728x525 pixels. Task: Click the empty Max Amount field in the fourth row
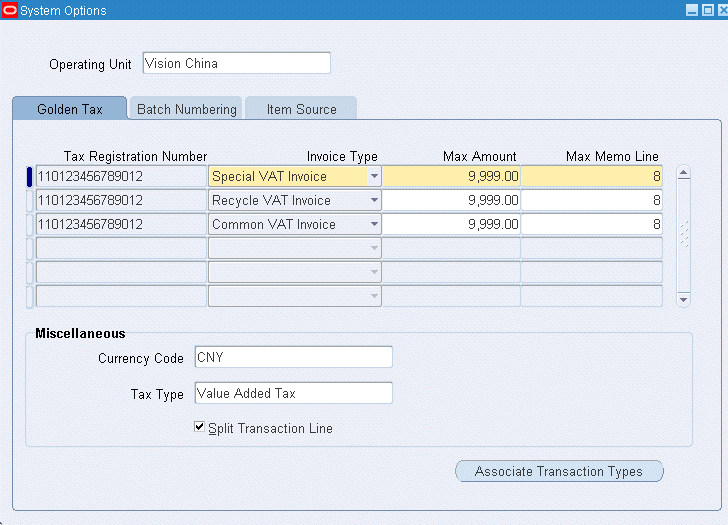point(451,248)
